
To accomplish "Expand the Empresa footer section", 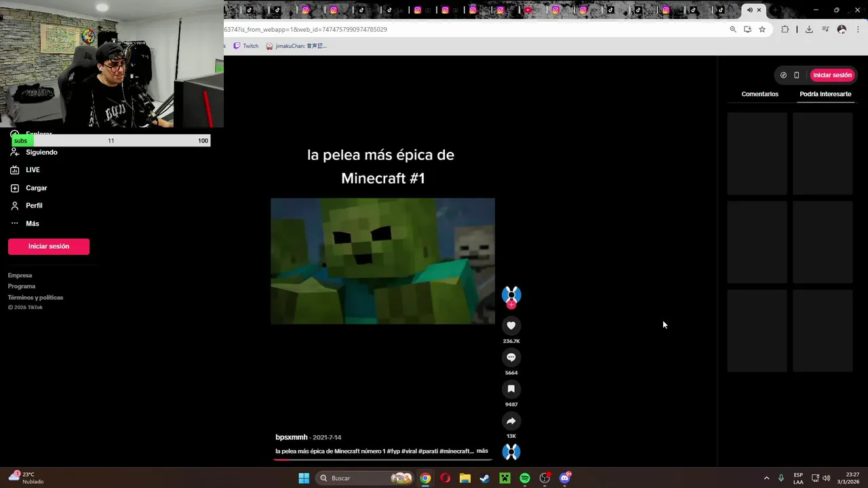I will click(x=20, y=275).
